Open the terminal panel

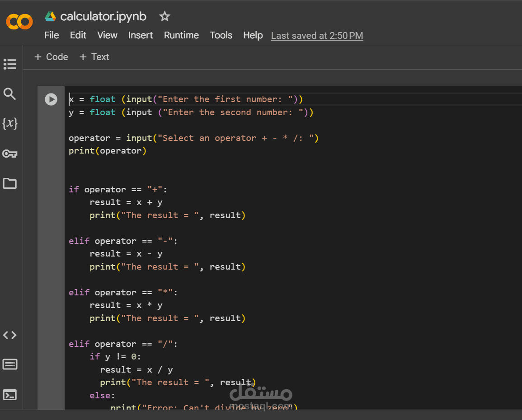click(9, 395)
